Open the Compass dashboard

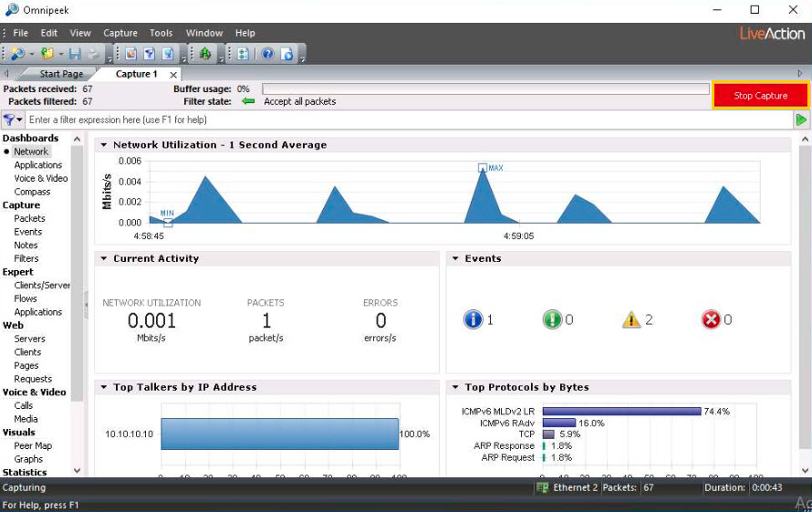click(x=32, y=192)
